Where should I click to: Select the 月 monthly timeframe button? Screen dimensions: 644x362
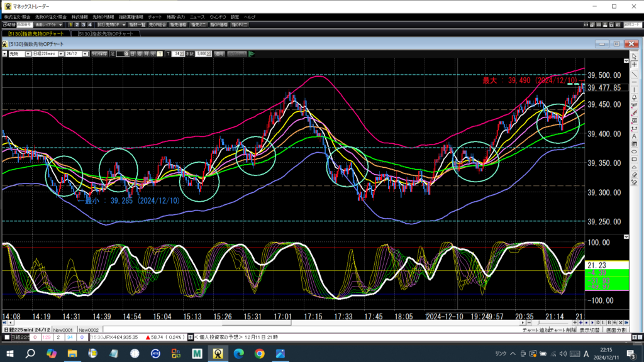[146, 54]
